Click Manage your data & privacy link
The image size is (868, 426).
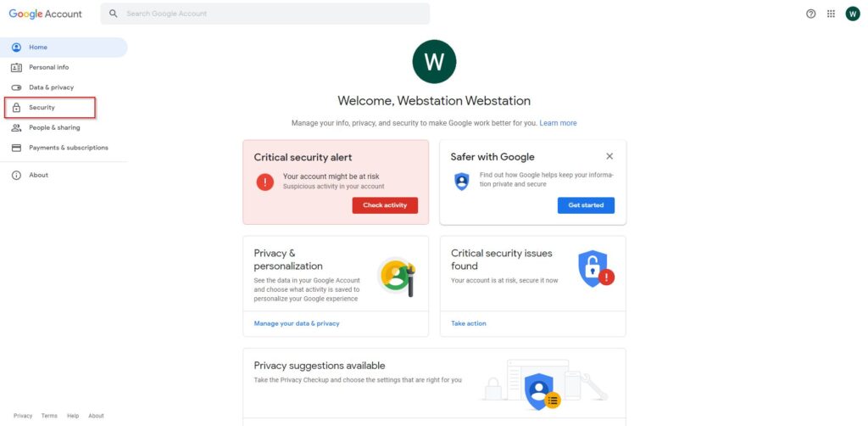pos(297,323)
